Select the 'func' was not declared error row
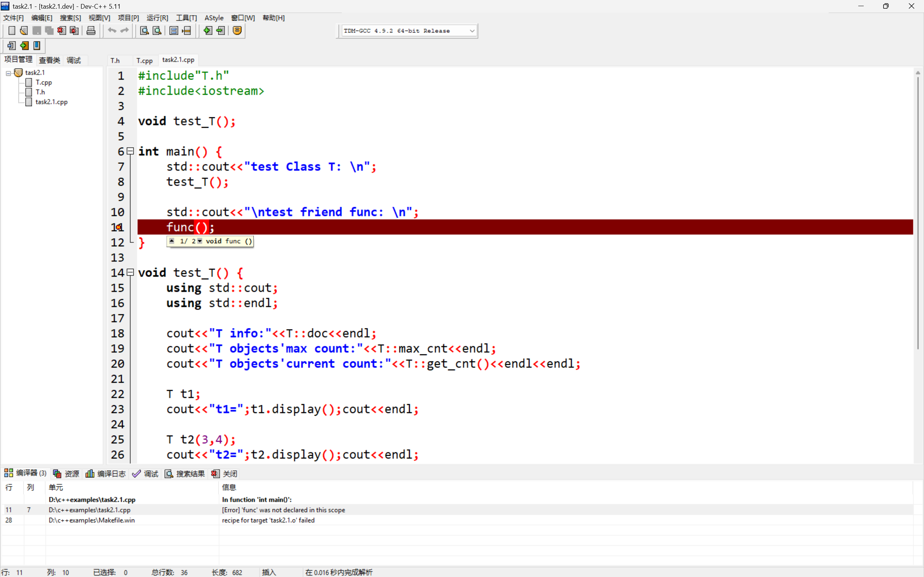This screenshot has width=924, height=577. tap(283, 510)
